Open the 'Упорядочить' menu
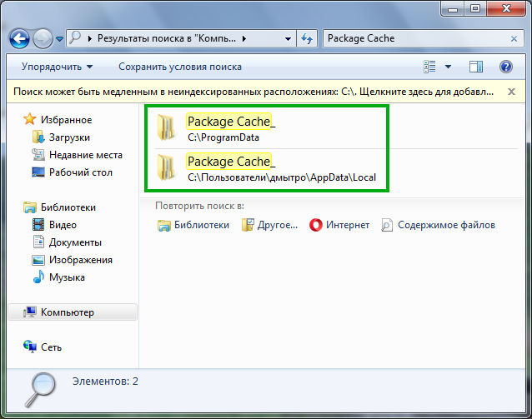The height and width of the screenshot is (419, 532). (x=57, y=67)
